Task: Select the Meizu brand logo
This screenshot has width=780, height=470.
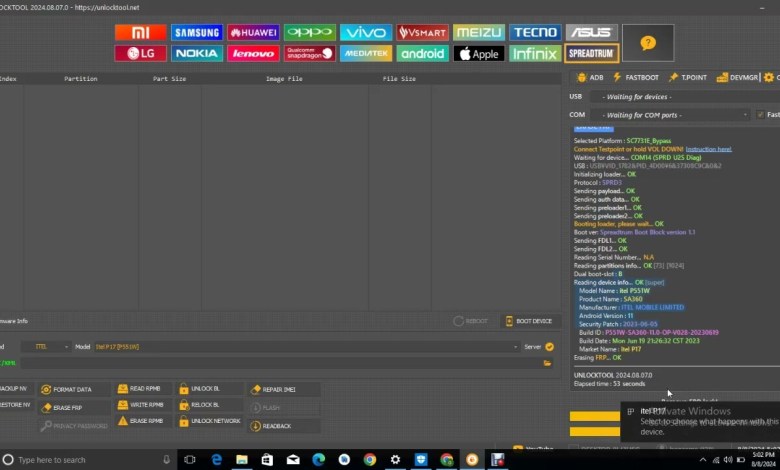Action: tap(479, 32)
